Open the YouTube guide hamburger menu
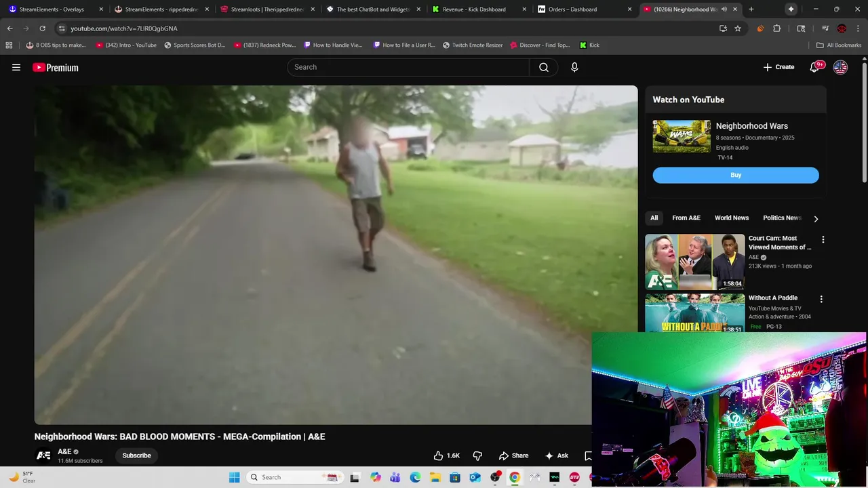This screenshot has width=868, height=488. tap(16, 67)
